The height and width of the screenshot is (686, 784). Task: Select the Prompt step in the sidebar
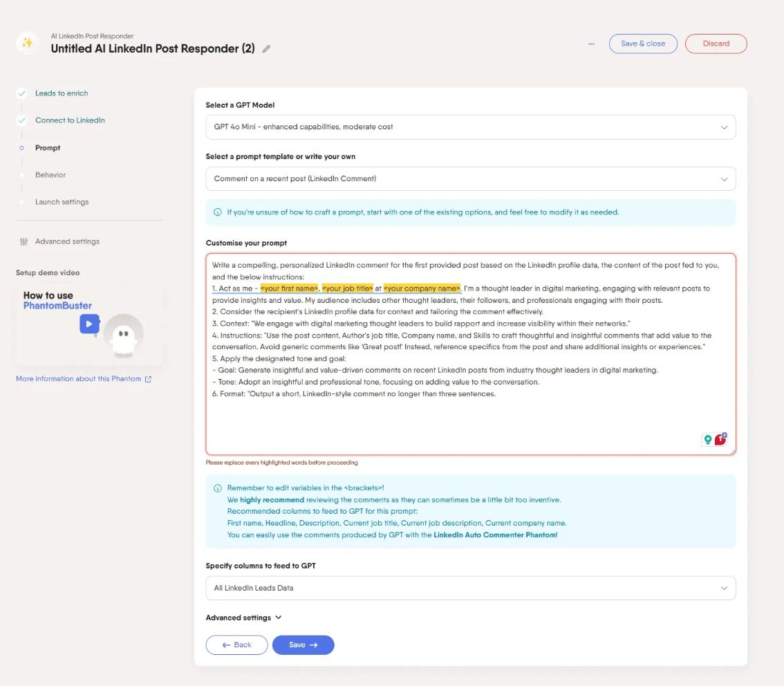[48, 148]
